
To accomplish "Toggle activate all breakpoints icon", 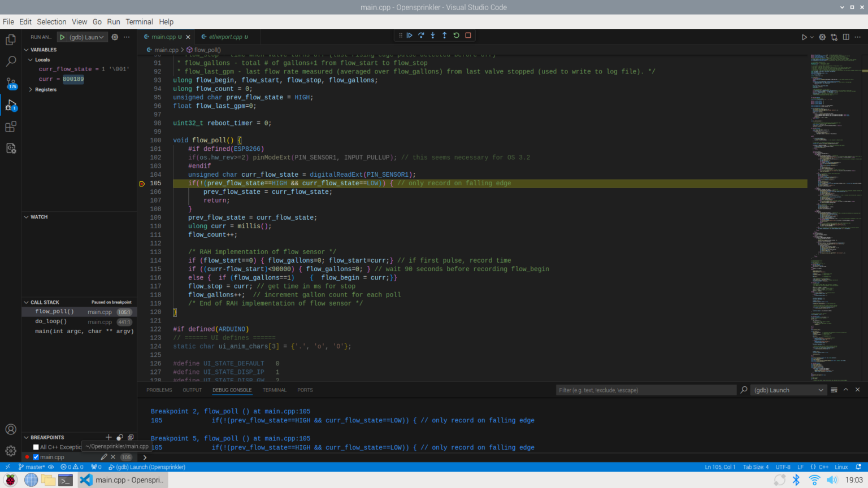I will (120, 437).
